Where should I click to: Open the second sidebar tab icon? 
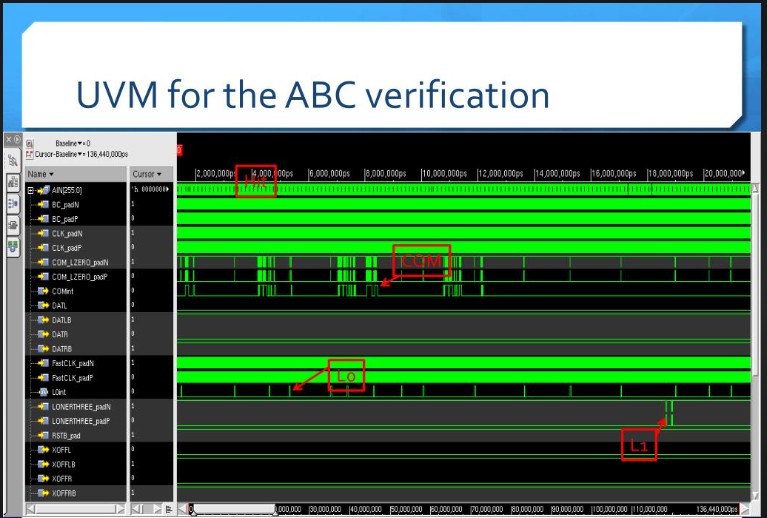13,182
